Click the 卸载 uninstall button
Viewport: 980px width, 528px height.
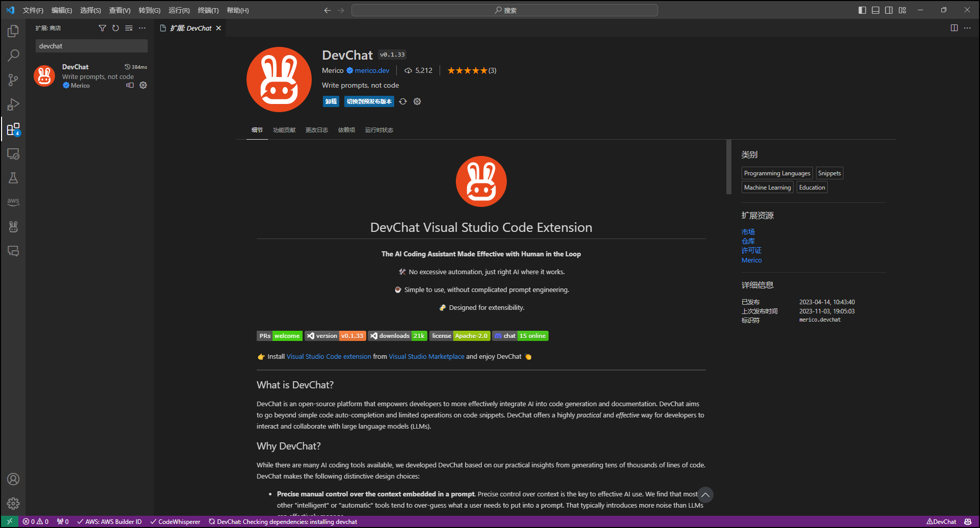click(x=331, y=101)
